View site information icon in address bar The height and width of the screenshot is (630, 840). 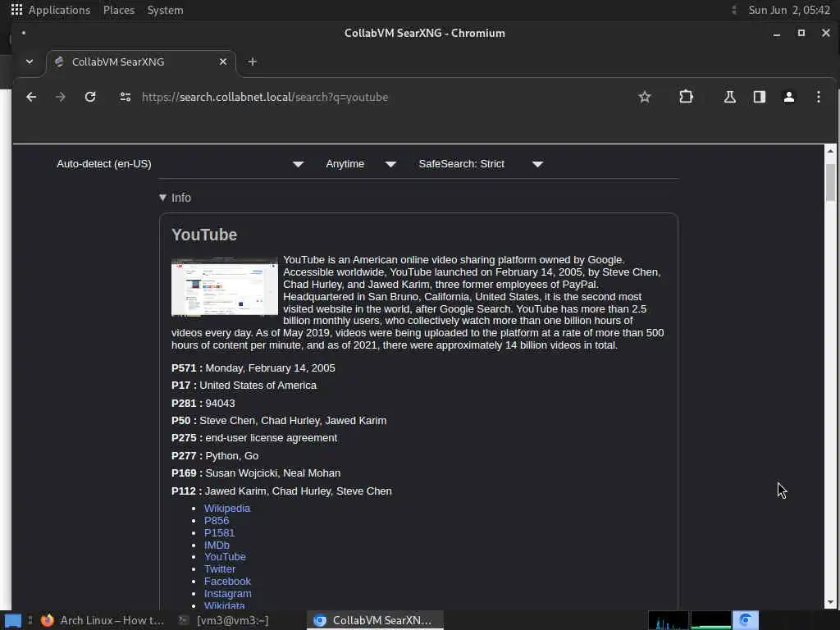pos(126,97)
